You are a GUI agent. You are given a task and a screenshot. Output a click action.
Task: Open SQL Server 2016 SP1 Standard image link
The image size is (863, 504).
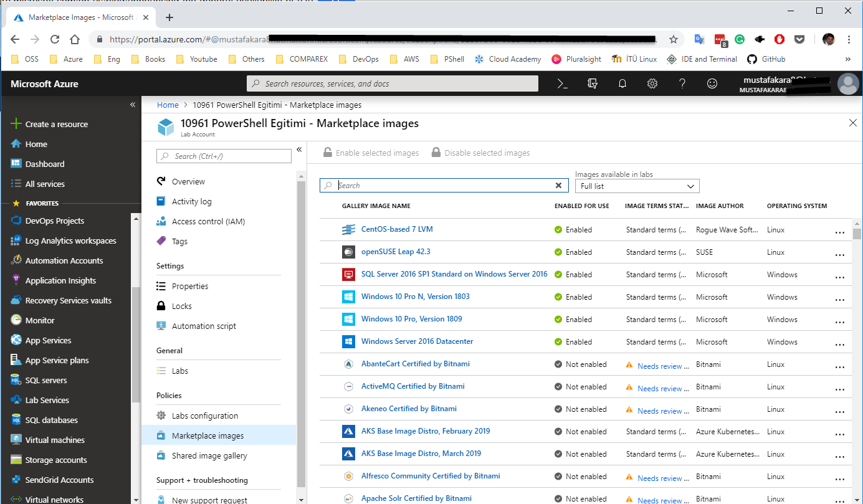point(454,274)
